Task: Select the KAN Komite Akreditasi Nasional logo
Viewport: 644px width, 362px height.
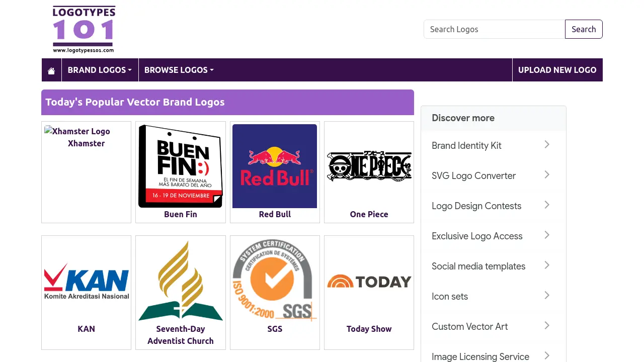Action: [x=86, y=281]
